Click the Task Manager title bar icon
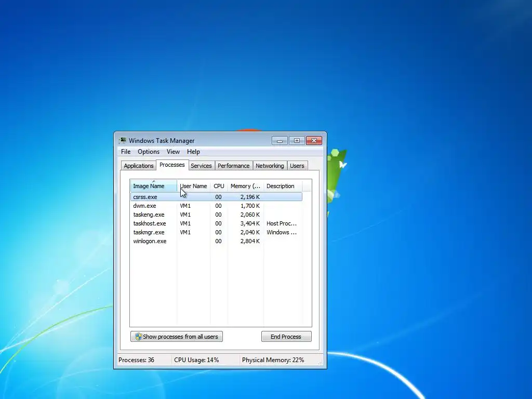Image resolution: width=532 pixels, height=399 pixels. [x=123, y=140]
